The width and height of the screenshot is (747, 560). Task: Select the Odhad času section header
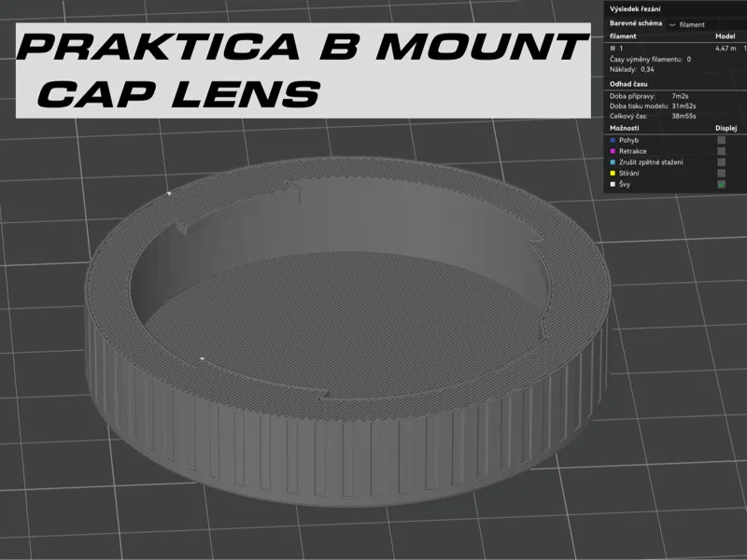click(628, 84)
